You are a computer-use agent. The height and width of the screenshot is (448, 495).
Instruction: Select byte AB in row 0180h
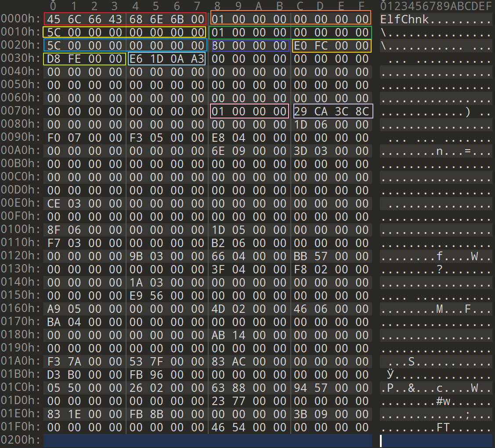coord(218,335)
